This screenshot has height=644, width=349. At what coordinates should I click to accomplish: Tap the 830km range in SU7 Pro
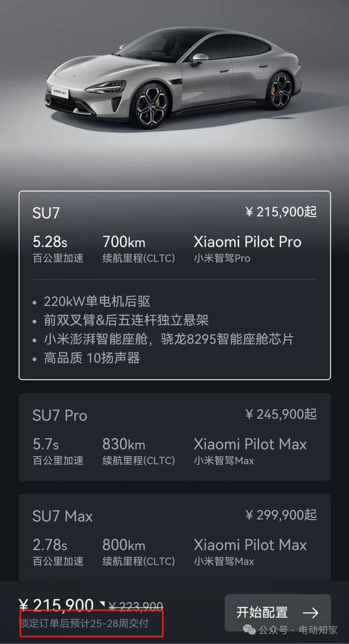click(x=124, y=444)
